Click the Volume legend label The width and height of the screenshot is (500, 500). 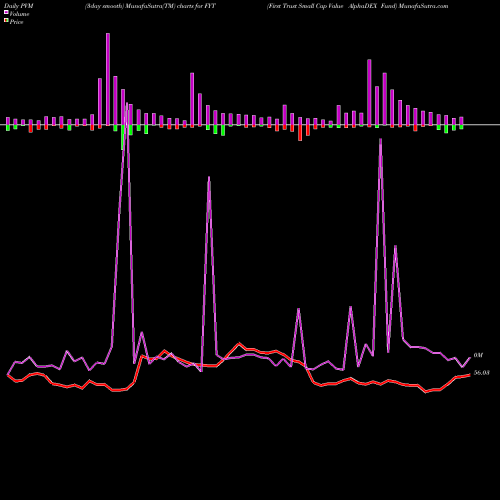click(x=19, y=14)
